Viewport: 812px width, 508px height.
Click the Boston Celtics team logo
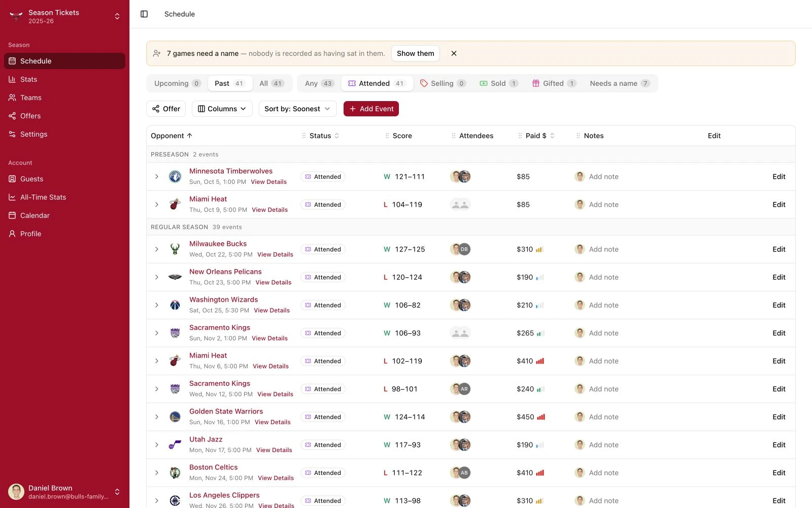pyautogui.click(x=175, y=473)
